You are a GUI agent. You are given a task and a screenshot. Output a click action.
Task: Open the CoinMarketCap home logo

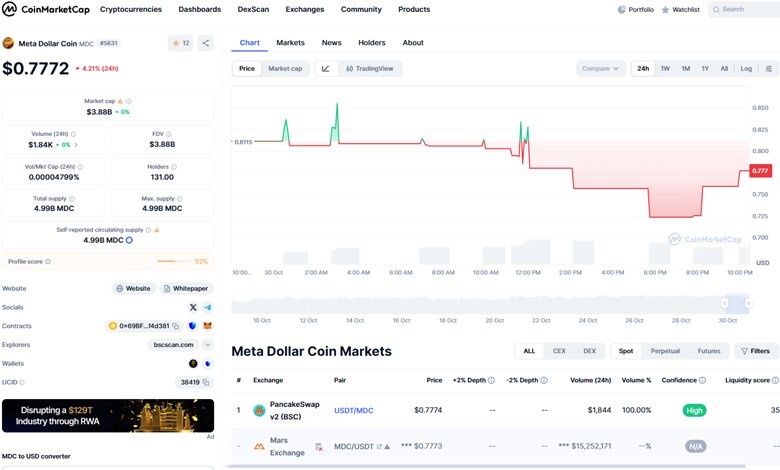tap(46, 9)
